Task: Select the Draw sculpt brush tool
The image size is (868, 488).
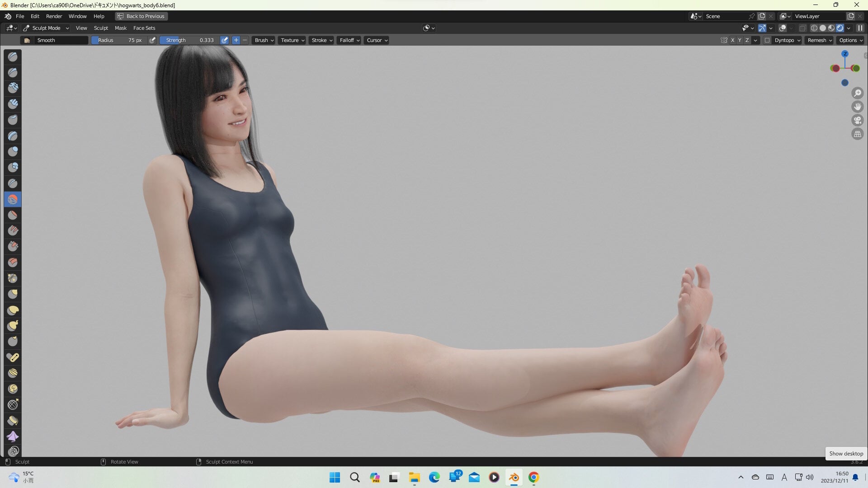Action: 13,56
